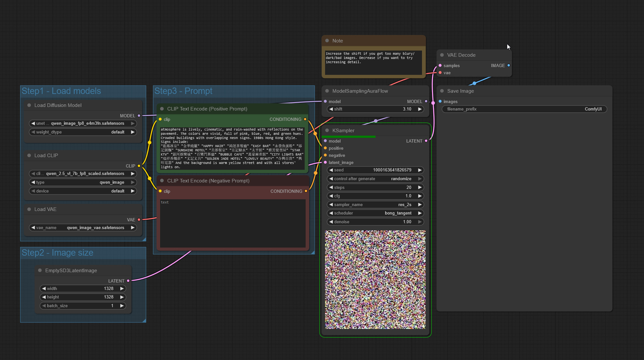The height and width of the screenshot is (360, 644).
Task: Increase steps with right arrow
Action: point(420,188)
